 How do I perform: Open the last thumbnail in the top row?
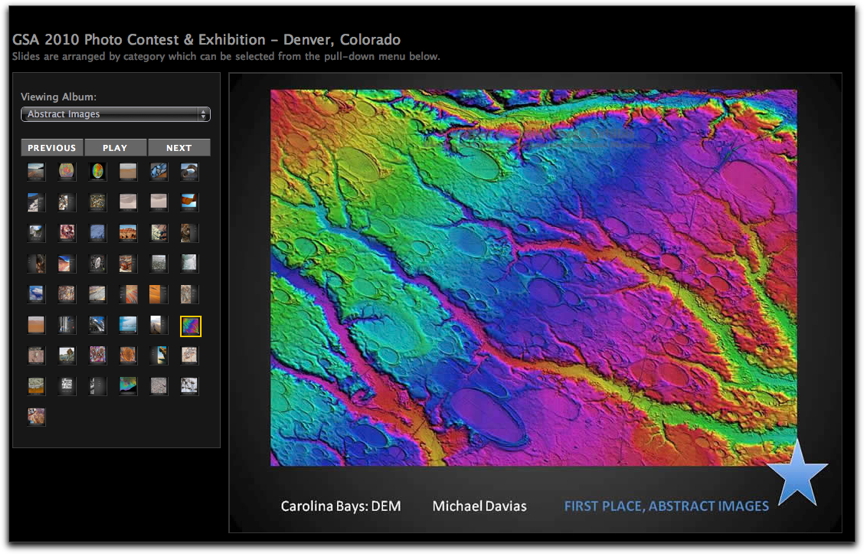pyautogui.click(x=189, y=172)
